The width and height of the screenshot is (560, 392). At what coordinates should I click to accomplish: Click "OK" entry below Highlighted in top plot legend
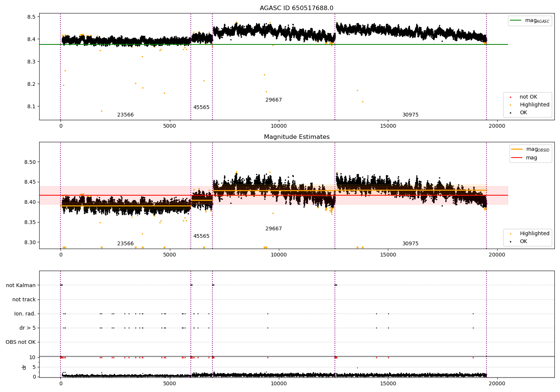(x=523, y=113)
